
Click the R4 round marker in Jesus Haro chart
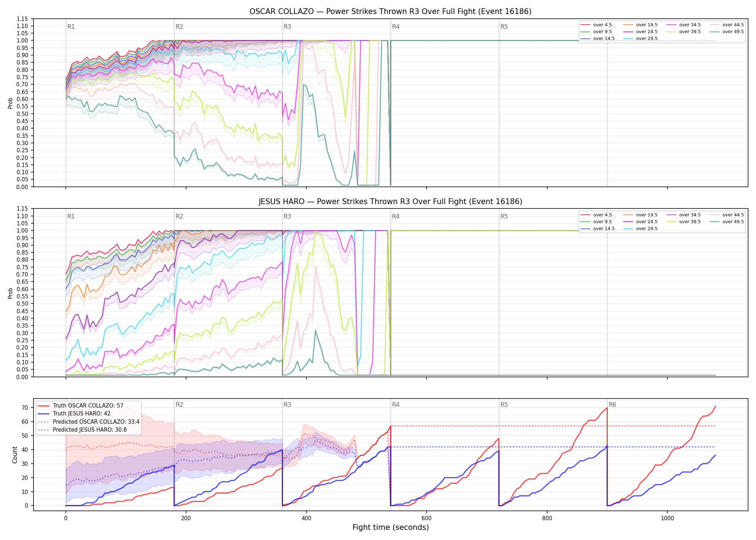[396, 216]
